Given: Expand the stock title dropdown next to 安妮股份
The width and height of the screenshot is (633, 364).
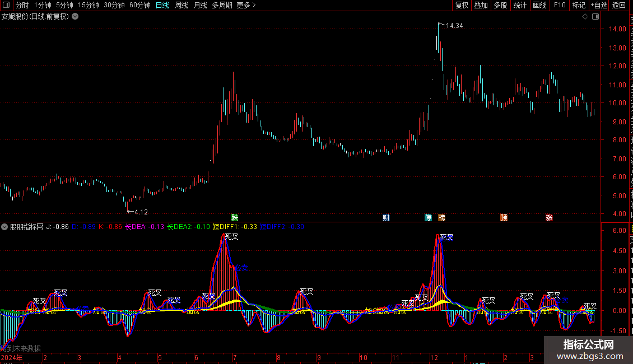Looking at the screenshot, I should click(75, 17).
